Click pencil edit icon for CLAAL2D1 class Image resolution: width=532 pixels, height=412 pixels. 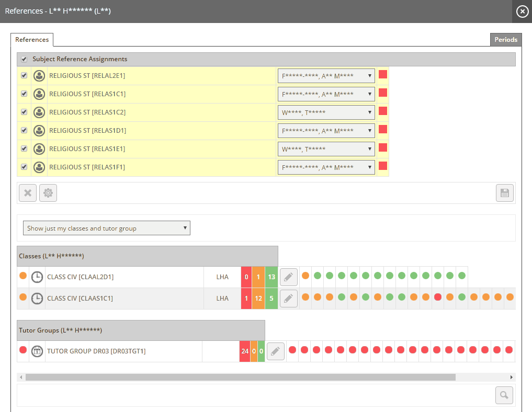pyautogui.click(x=288, y=277)
